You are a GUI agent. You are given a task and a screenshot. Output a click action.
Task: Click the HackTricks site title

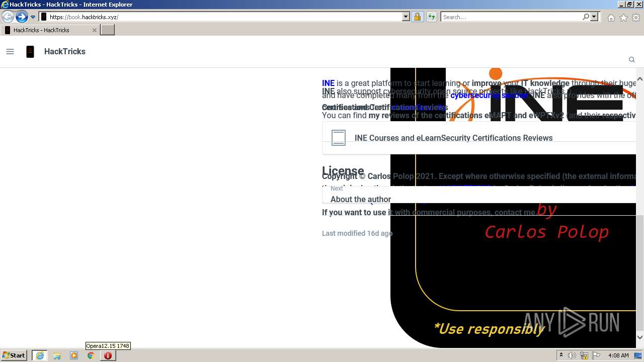(65, 51)
